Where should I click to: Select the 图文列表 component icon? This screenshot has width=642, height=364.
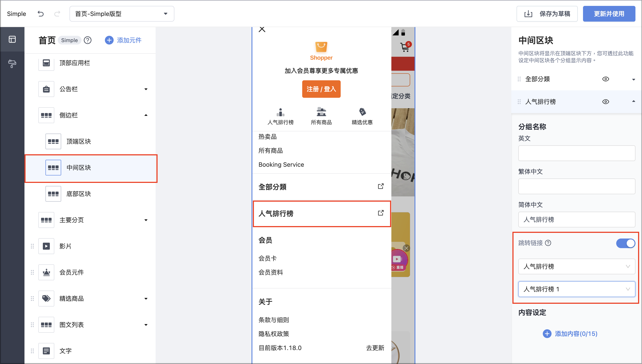[x=46, y=325]
